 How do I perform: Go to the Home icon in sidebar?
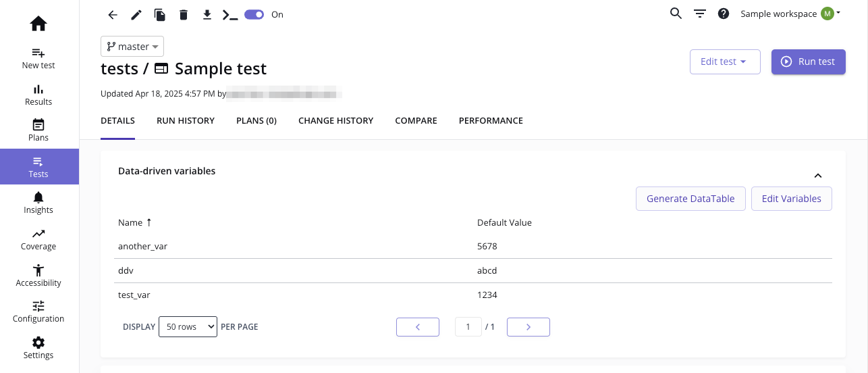tap(38, 24)
